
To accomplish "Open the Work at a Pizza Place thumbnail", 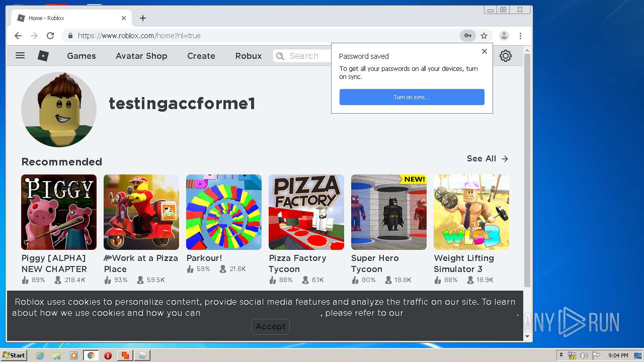I will coord(141,212).
